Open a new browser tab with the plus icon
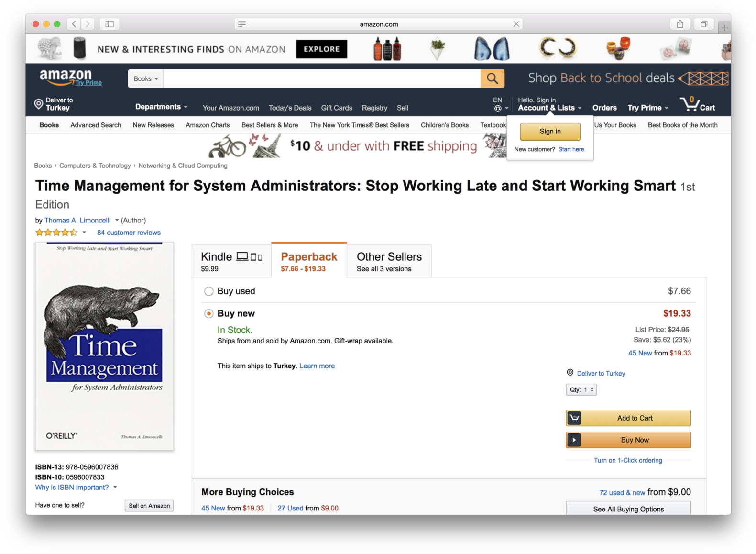This screenshot has width=756, height=554. tap(725, 27)
